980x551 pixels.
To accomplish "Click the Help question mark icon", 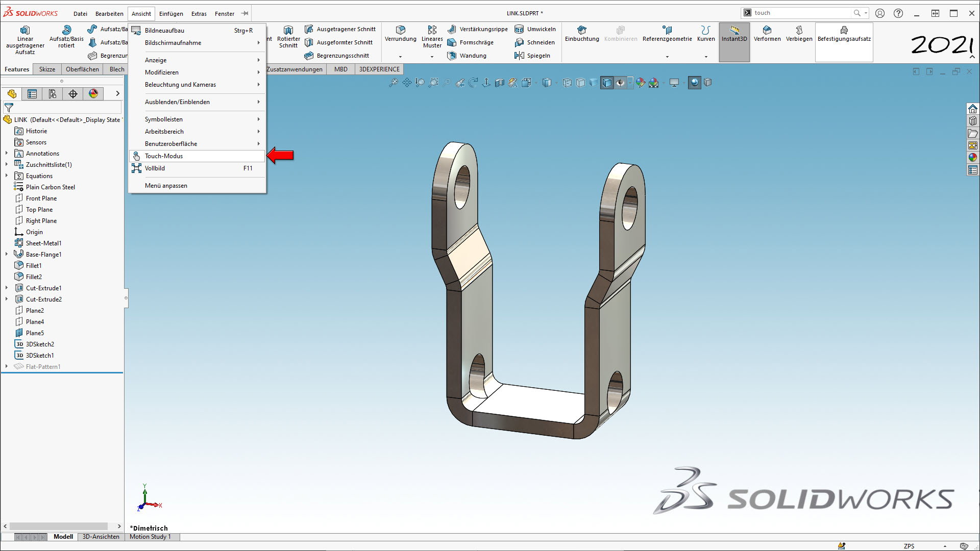I will point(898,13).
